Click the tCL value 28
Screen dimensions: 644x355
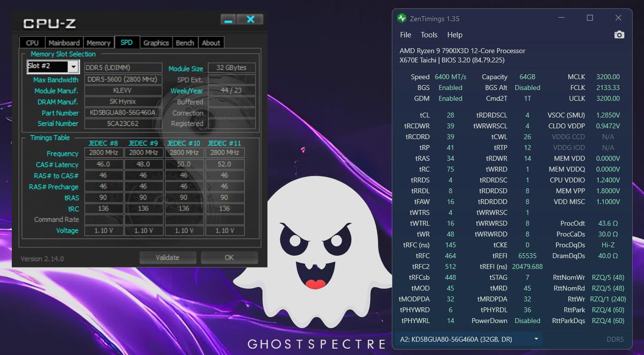(450, 115)
